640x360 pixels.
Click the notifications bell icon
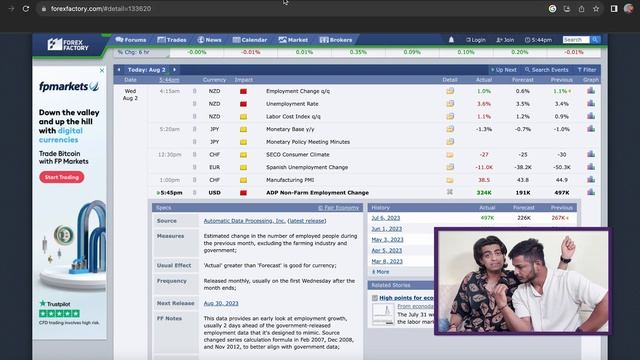451,40
